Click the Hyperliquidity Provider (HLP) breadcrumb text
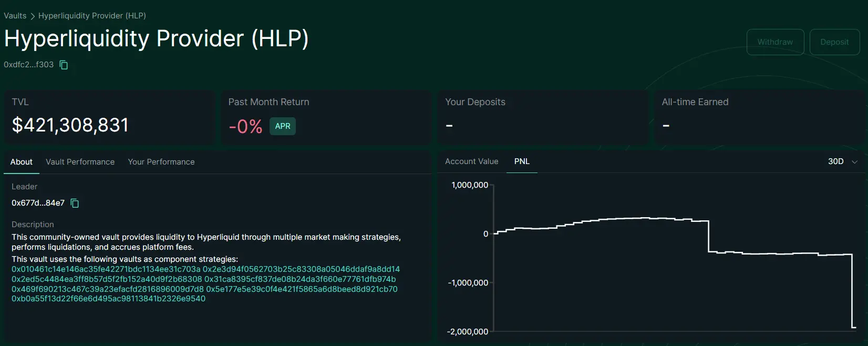Screen dimensions: 868x346 (92, 16)
